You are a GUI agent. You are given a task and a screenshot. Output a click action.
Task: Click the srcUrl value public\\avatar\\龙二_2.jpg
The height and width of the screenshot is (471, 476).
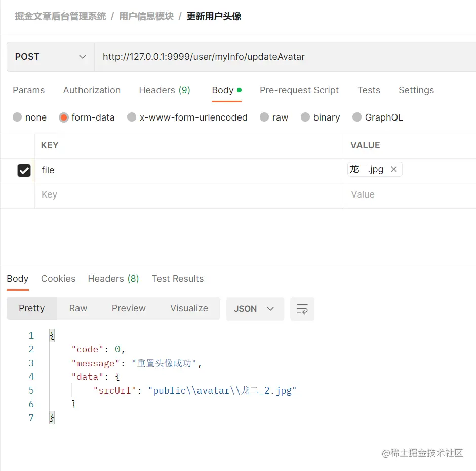pyautogui.click(x=222, y=390)
